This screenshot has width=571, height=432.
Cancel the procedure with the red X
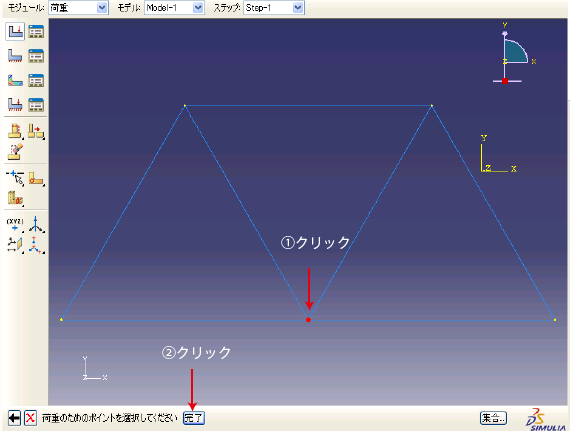pos(30,418)
